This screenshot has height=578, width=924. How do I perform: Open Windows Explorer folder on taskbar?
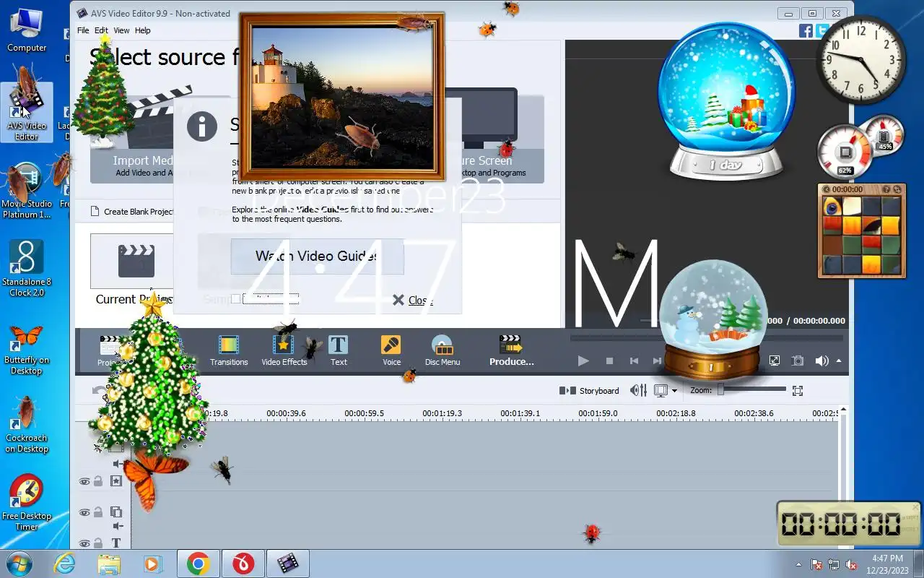(109, 564)
